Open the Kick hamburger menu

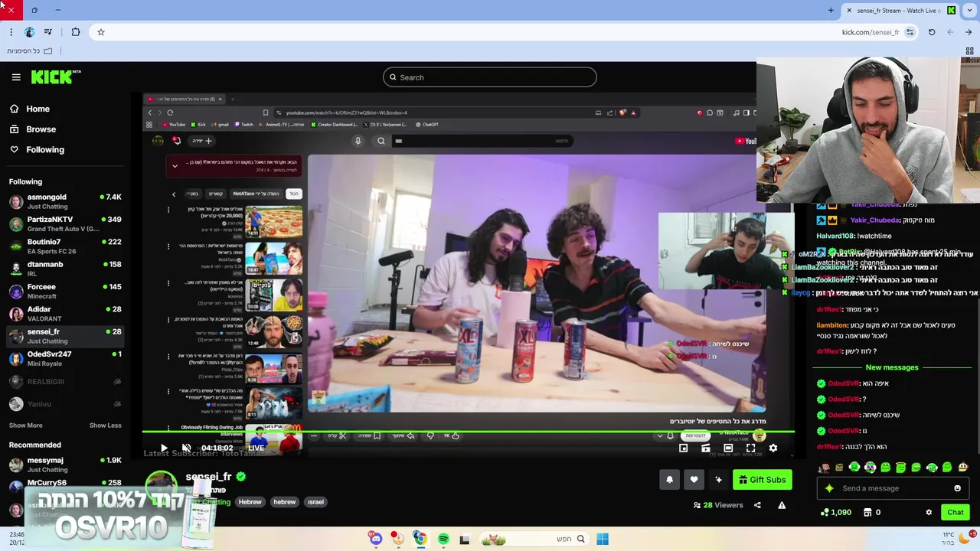(16, 77)
